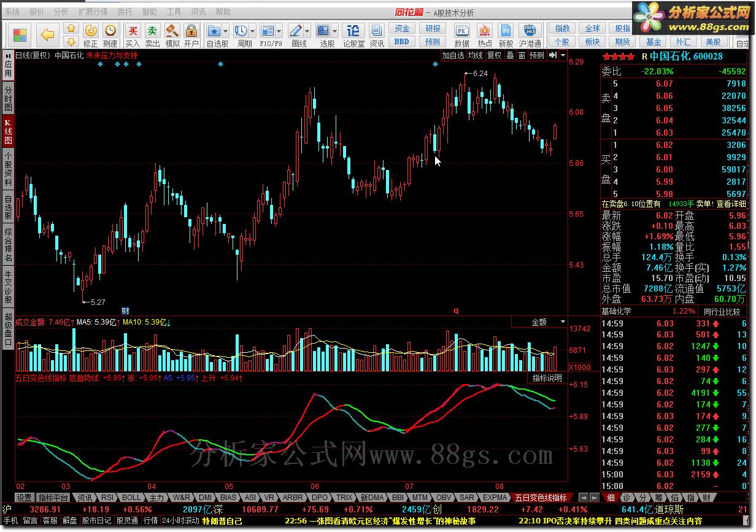This screenshot has height=532, width=756.
Task: Click the 周期 period clock icon
Action: [241, 31]
